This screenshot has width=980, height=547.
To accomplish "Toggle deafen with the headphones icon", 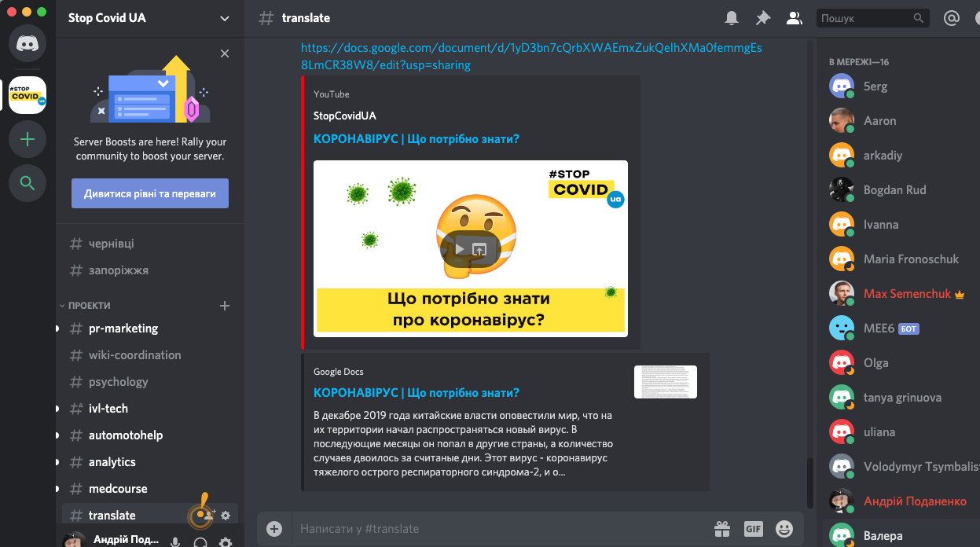I will (200, 541).
